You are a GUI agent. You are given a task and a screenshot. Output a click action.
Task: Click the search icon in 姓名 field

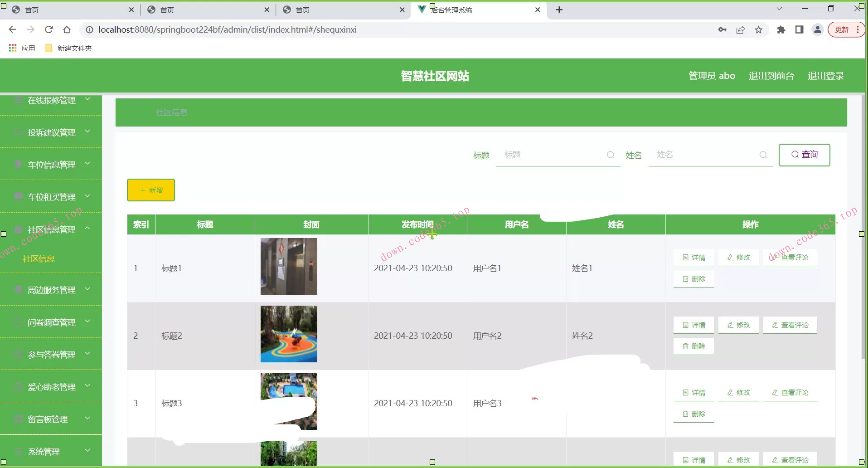(x=763, y=155)
